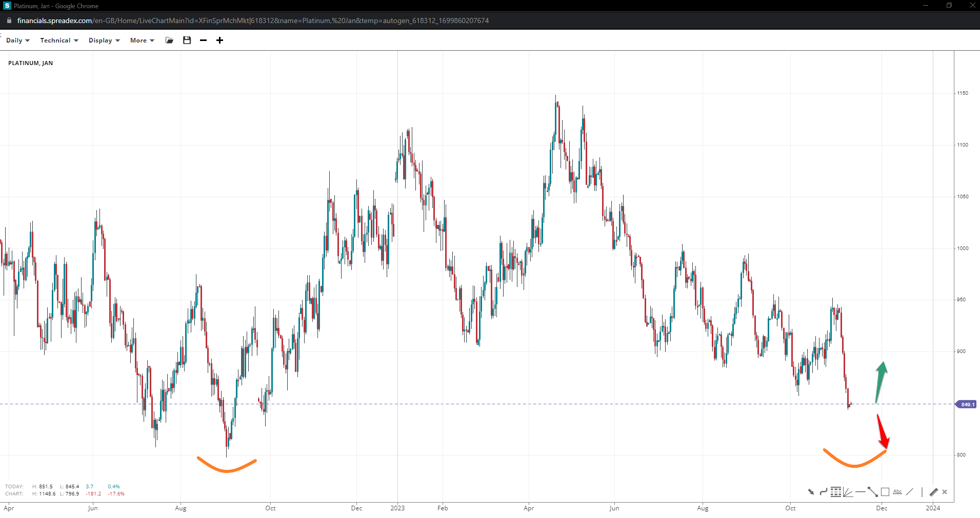Save chart with floppy disk icon
980x518 pixels.
tap(187, 40)
